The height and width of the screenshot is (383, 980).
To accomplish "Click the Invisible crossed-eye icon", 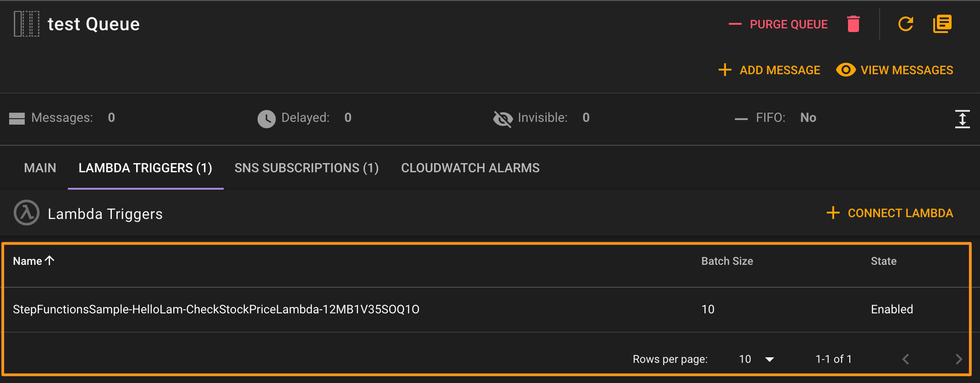I will (503, 119).
